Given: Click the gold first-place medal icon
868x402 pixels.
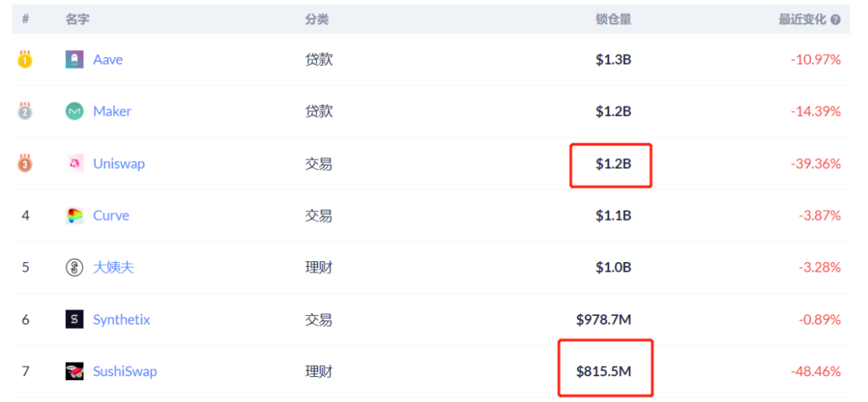Looking at the screenshot, I should (25, 59).
